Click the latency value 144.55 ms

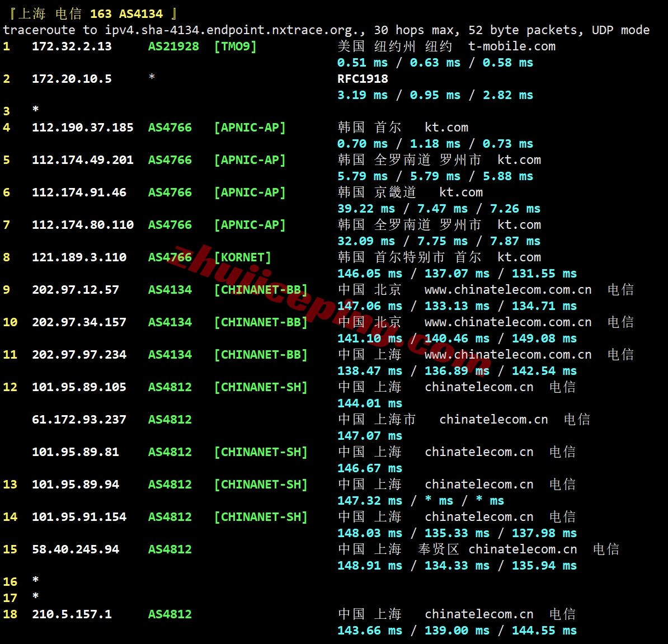click(544, 631)
